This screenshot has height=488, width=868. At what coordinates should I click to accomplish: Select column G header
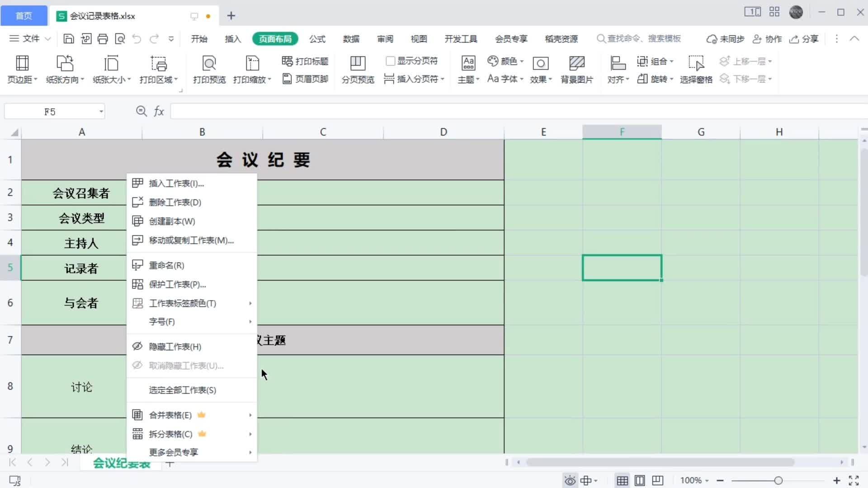click(701, 132)
